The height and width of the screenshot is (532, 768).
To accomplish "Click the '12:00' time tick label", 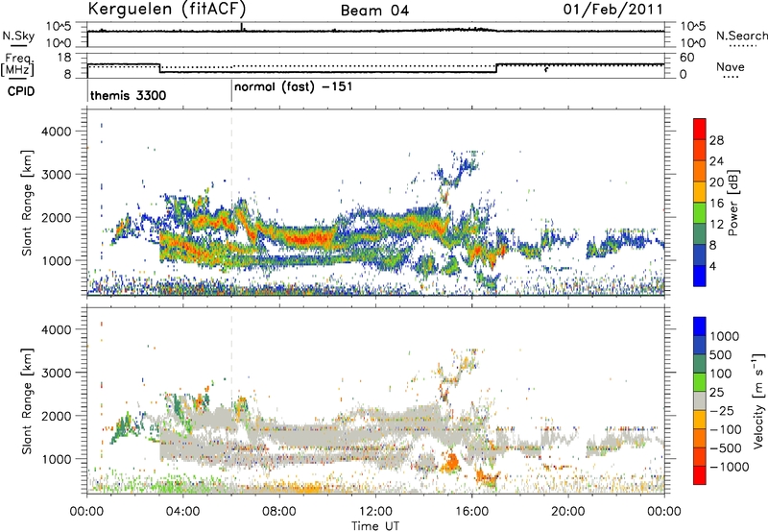I will coord(375,512).
